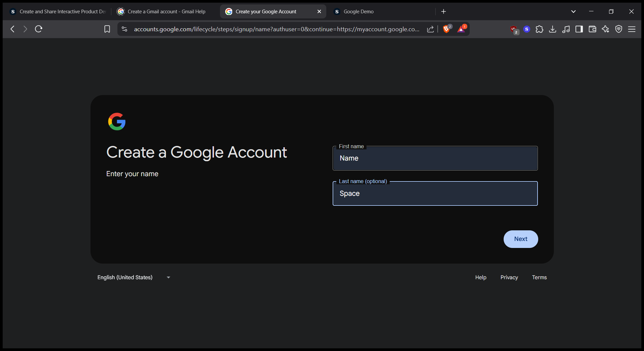644x351 pixels.
Task: Switch to Create and Share Interactive Product tab
Action: click(58, 12)
